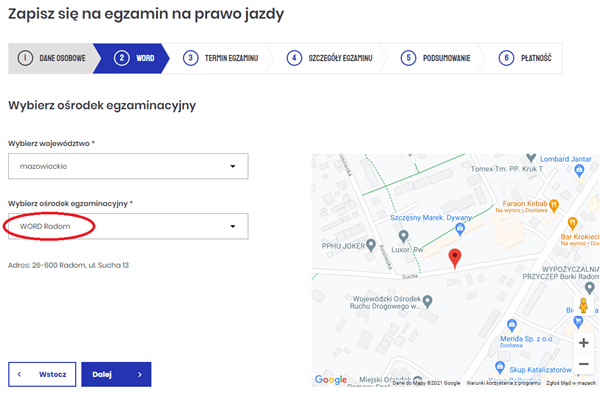Viewport: 605px width, 393px height.
Task: Click Zgłoś błąd w mapach link
Action: (x=571, y=383)
